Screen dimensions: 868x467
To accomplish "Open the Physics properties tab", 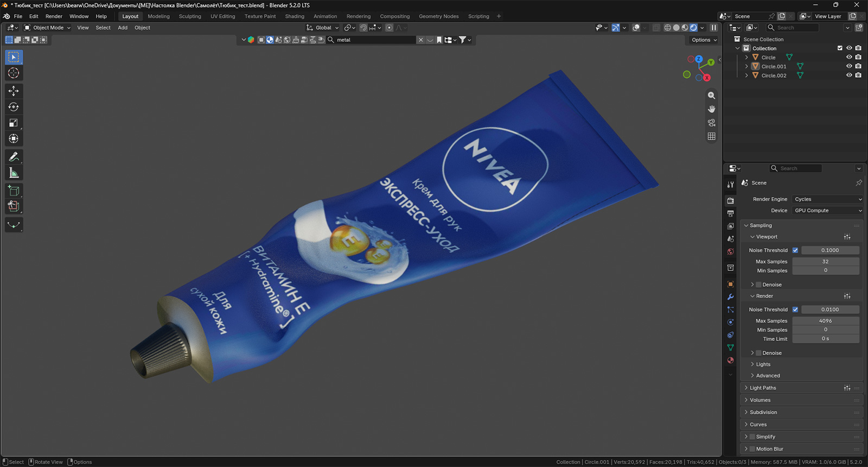I will pyautogui.click(x=731, y=322).
